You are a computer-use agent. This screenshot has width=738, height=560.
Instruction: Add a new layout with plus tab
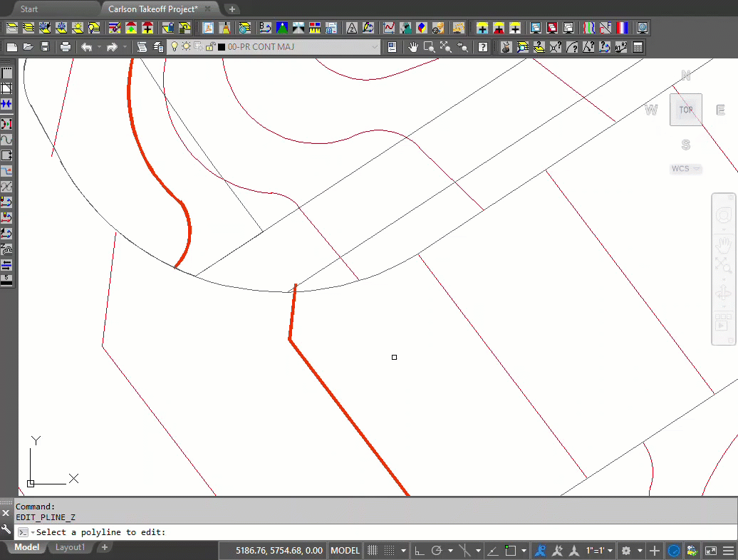(x=105, y=547)
